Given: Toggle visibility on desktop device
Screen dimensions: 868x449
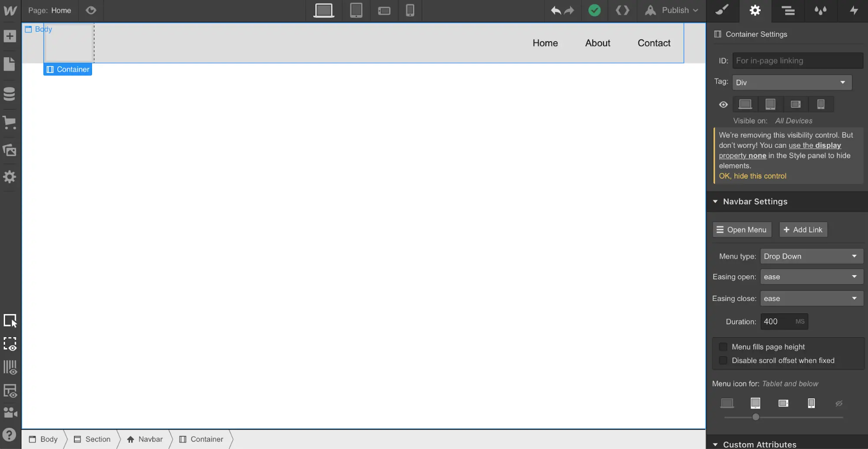Looking at the screenshot, I should (745, 104).
